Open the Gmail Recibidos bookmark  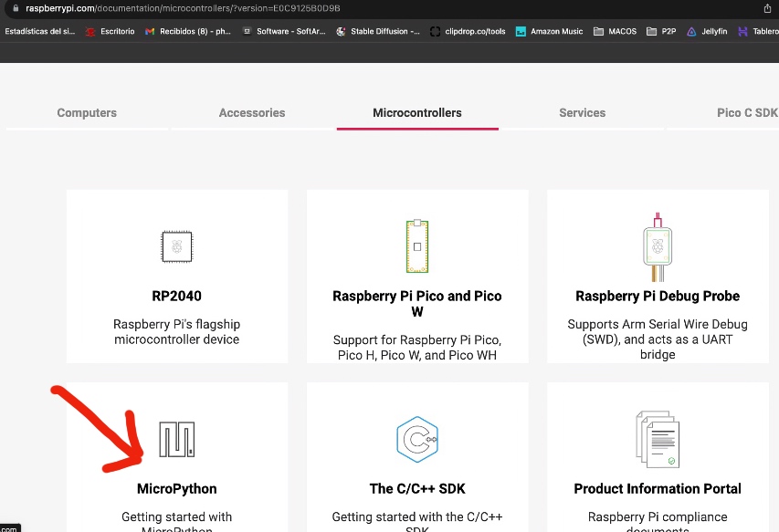coord(188,31)
